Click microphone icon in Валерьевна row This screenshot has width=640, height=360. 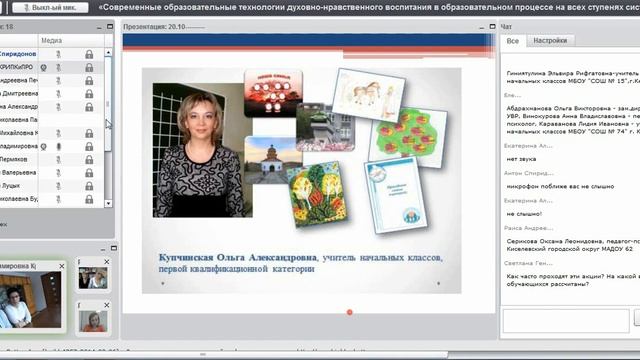58,173
